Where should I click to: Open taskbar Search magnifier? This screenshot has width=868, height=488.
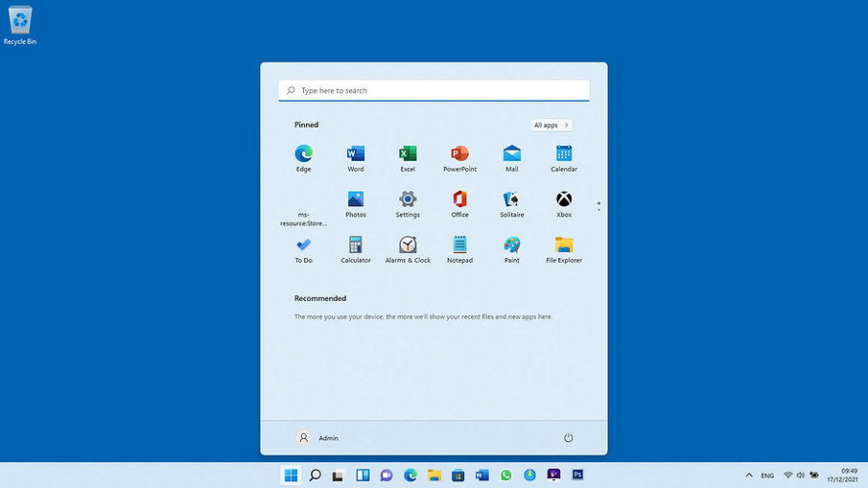tap(315, 475)
